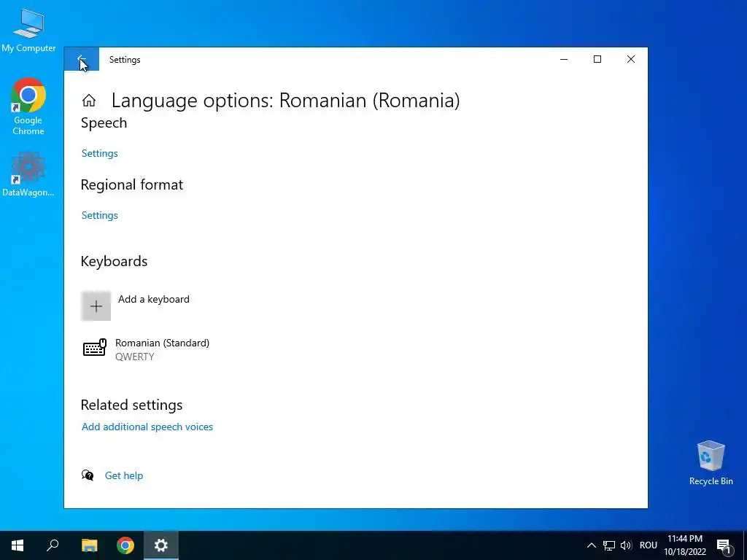Select the Romanian (Standard) keyboard icon
Screen dimensions: 747x560
tap(94, 348)
